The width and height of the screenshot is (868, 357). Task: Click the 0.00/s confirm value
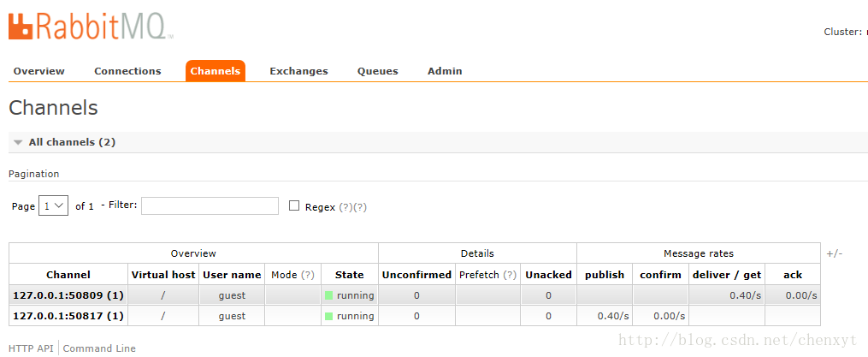pyautogui.click(x=670, y=316)
